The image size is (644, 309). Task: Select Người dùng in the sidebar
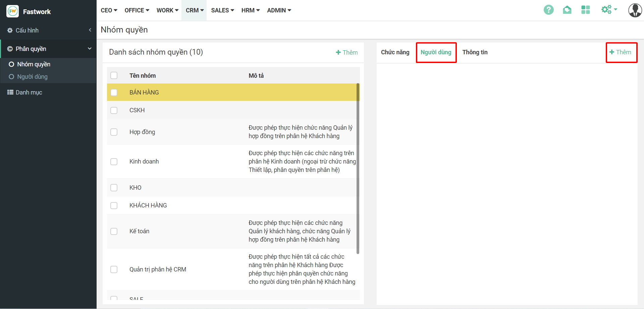pyautogui.click(x=32, y=77)
